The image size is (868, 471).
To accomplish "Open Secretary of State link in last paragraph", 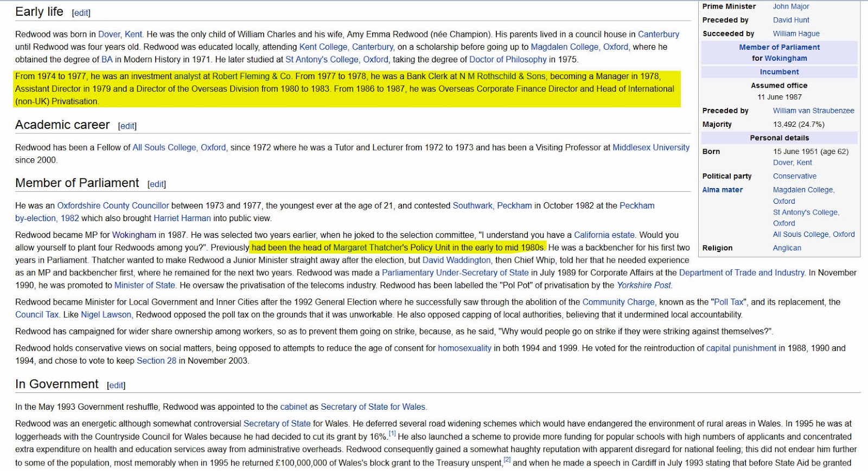I will tap(277, 423).
